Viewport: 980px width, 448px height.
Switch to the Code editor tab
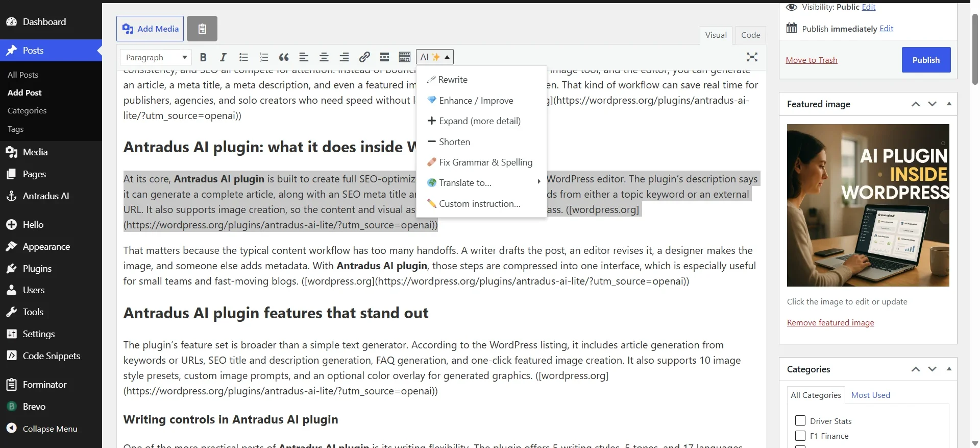coord(750,35)
